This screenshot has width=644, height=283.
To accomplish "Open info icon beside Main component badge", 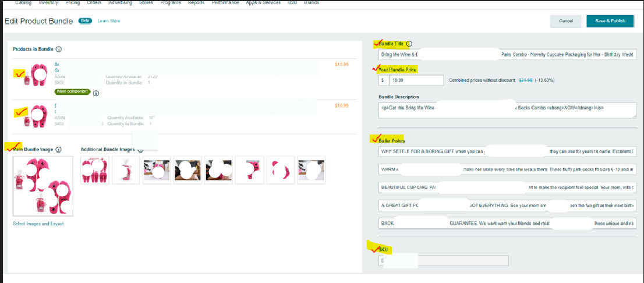I will coord(96,93).
